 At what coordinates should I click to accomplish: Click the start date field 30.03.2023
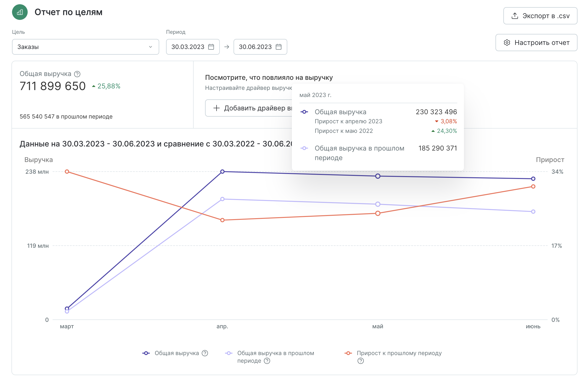[193, 47]
